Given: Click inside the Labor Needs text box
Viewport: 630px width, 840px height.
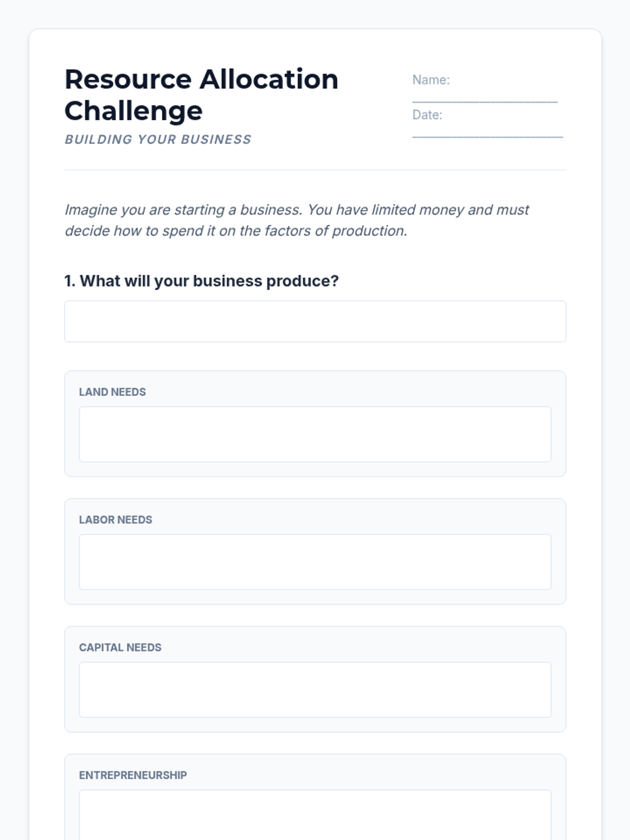Looking at the screenshot, I should coord(315,562).
